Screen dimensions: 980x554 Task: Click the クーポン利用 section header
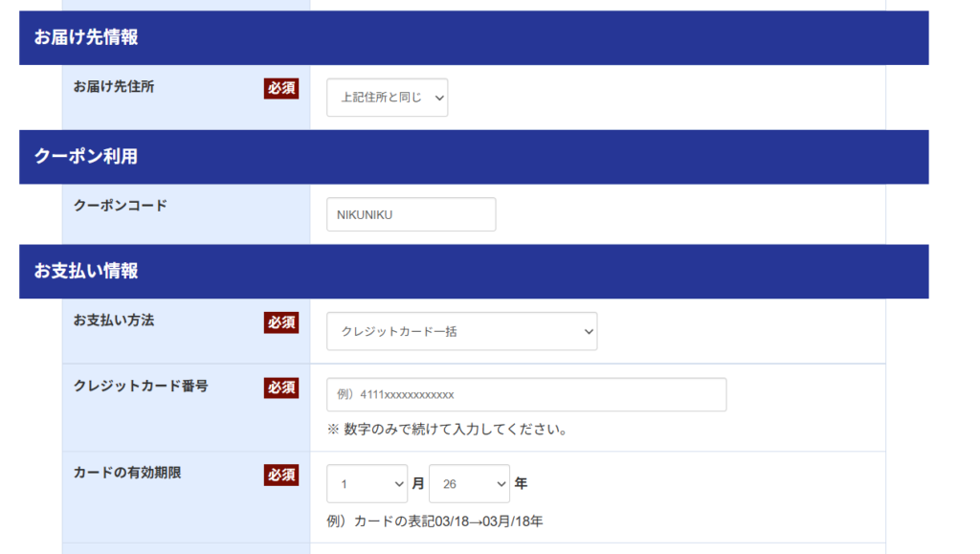[86, 156]
